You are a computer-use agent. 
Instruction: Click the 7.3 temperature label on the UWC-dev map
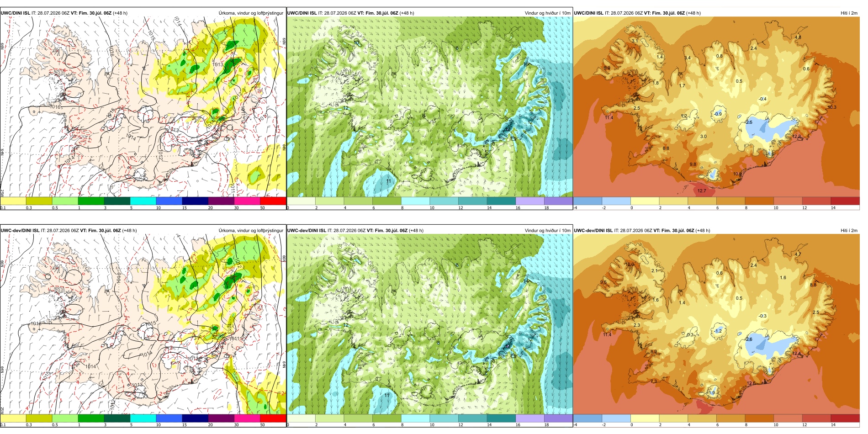click(654, 381)
